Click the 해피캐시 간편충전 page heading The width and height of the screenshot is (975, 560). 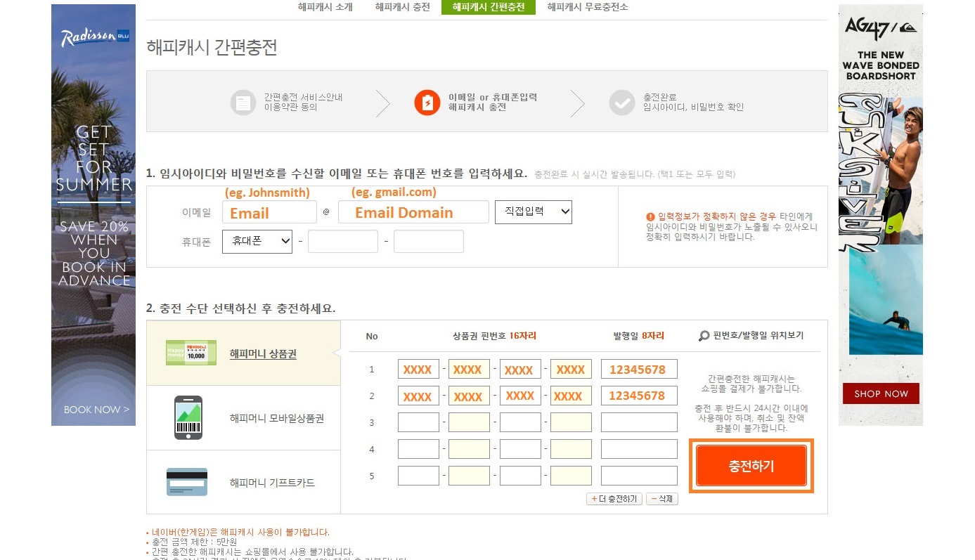(212, 47)
